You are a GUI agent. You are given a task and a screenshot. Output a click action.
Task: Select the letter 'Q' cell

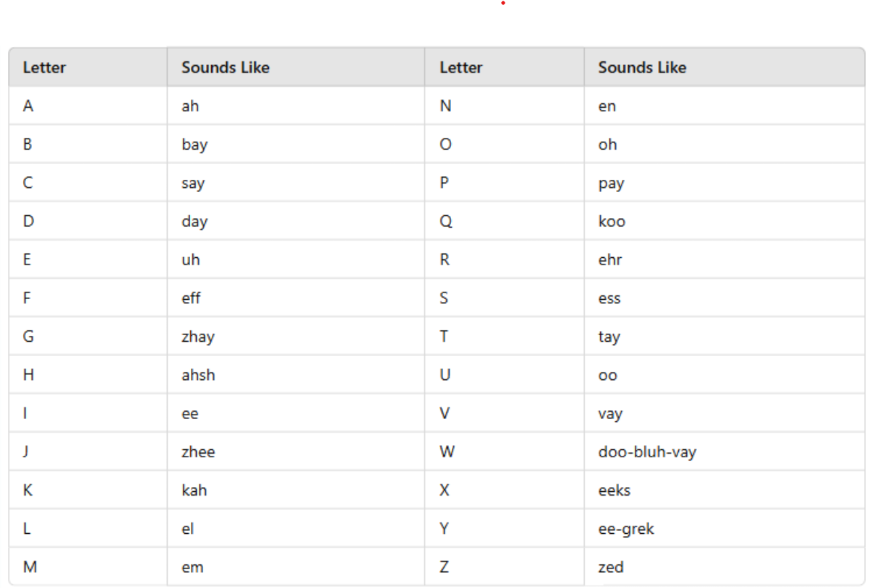tap(504, 221)
